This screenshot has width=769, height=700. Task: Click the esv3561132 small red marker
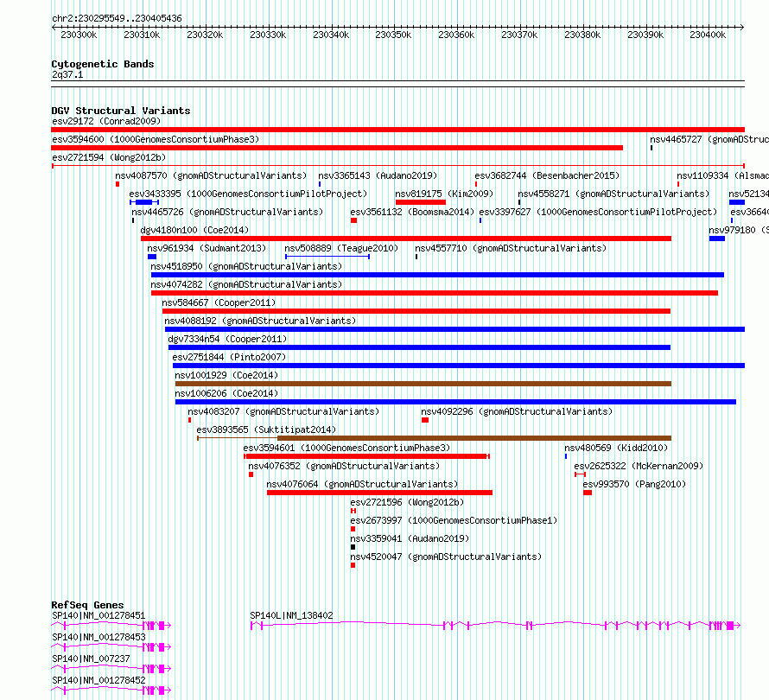tap(353, 220)
